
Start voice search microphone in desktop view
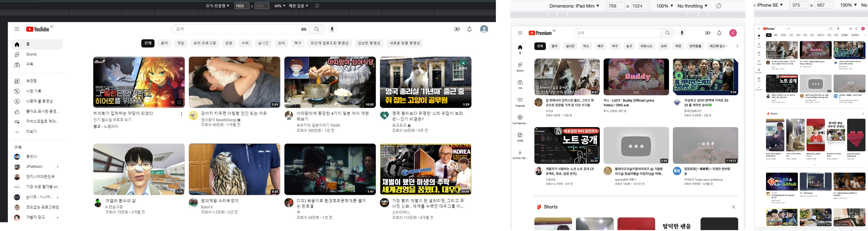pyautogui.click(x=332, y=29)
